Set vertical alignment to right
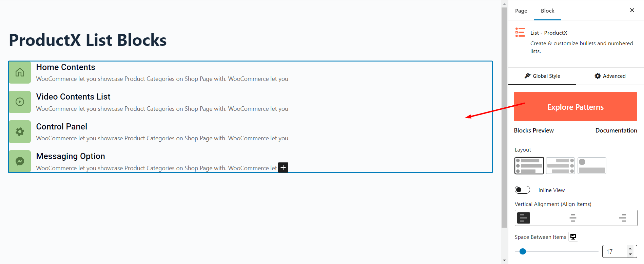 pyautogui.click(x=623, y=218)
